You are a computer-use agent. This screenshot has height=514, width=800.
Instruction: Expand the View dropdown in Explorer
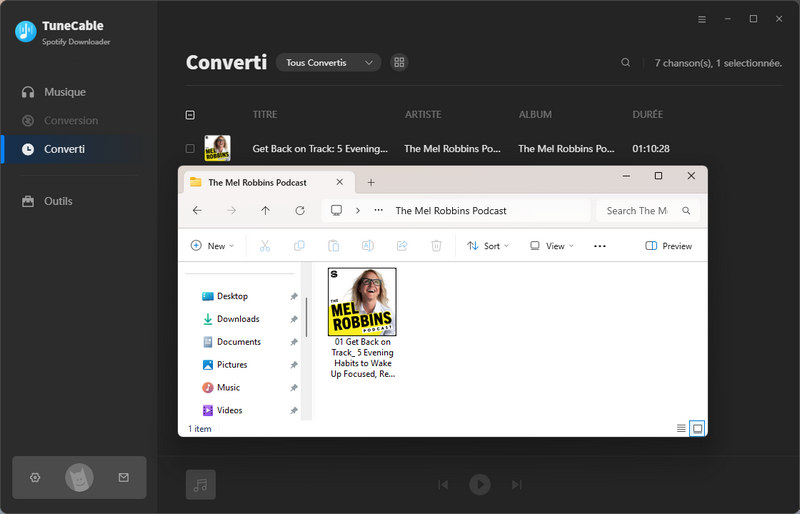(552, 246)
